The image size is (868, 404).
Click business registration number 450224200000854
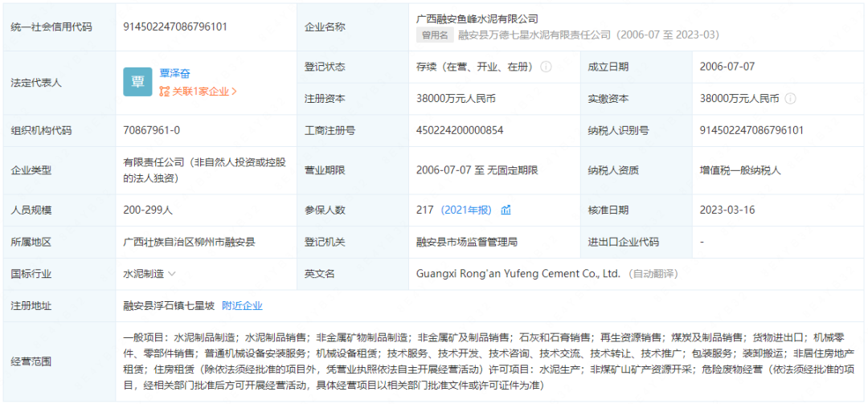(460, 131)
